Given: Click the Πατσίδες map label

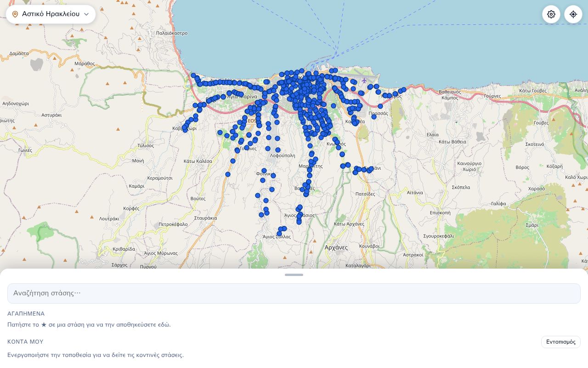Looking at the screenshot, I should point(365,194).
